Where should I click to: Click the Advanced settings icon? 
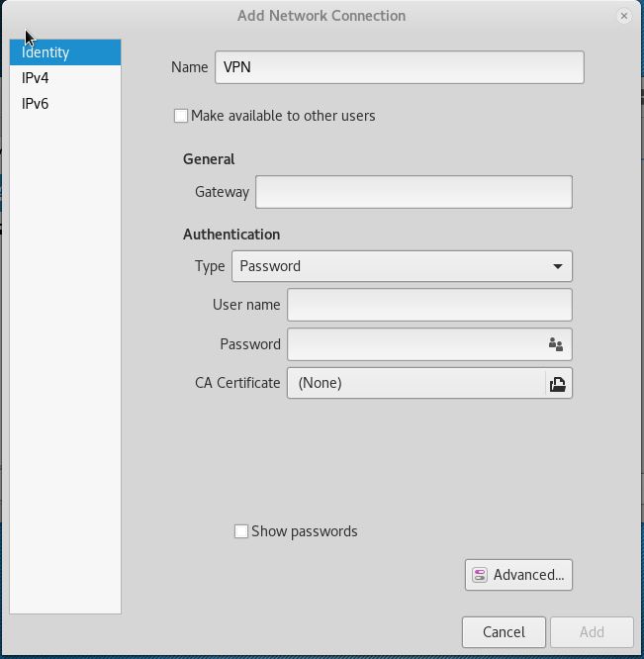480,575
